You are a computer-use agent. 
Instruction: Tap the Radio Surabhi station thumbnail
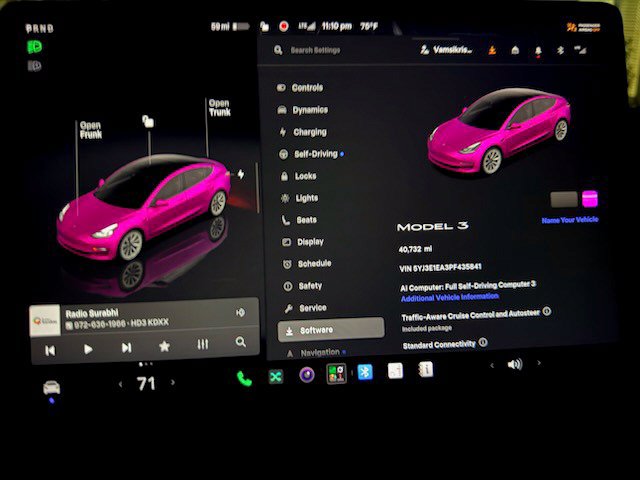(45, 320)
